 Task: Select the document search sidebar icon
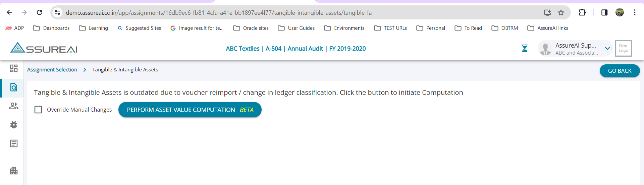pos(14,87)
